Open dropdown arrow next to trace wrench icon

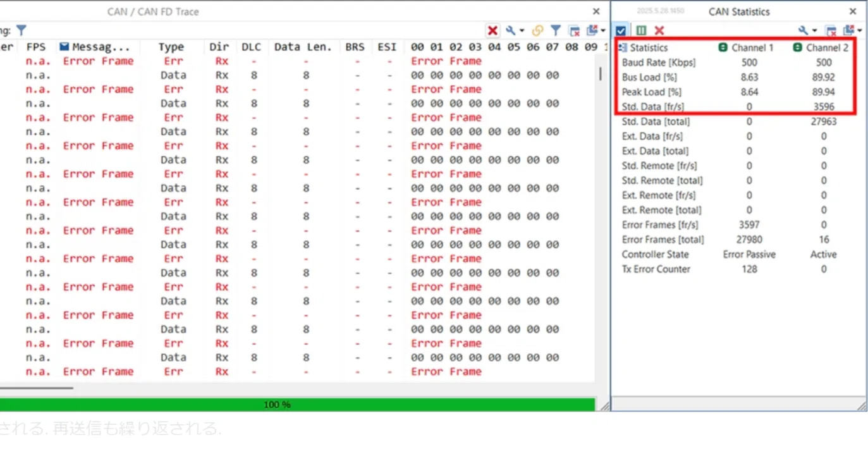click(x=522, y=31)
